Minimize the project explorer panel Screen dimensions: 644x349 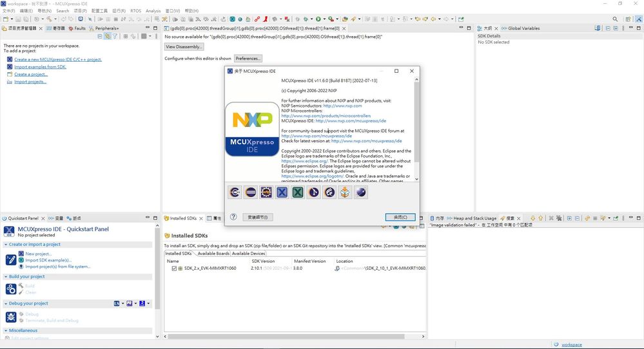pyautogui.click(x=148, y=28)
